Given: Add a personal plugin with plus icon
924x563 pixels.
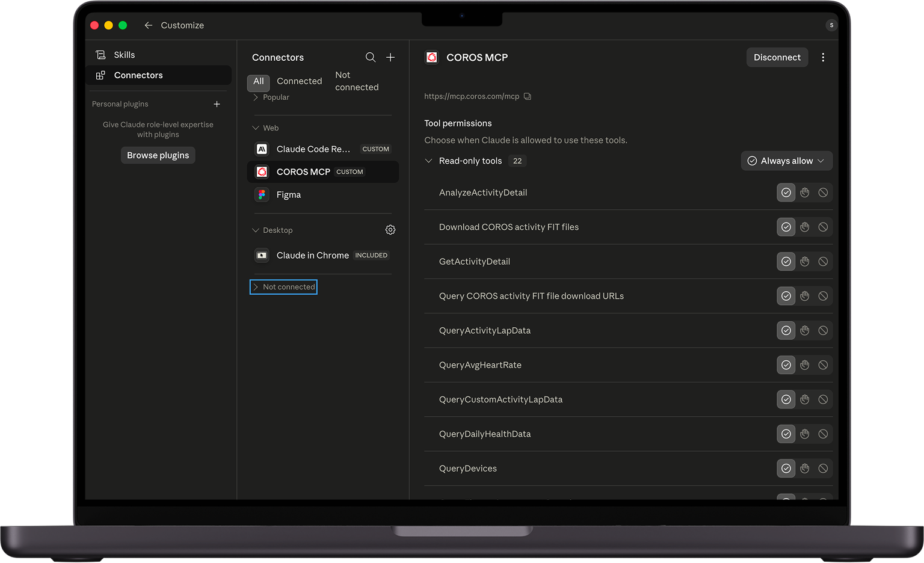Looking at the screenshot, I should coord(217,104).
